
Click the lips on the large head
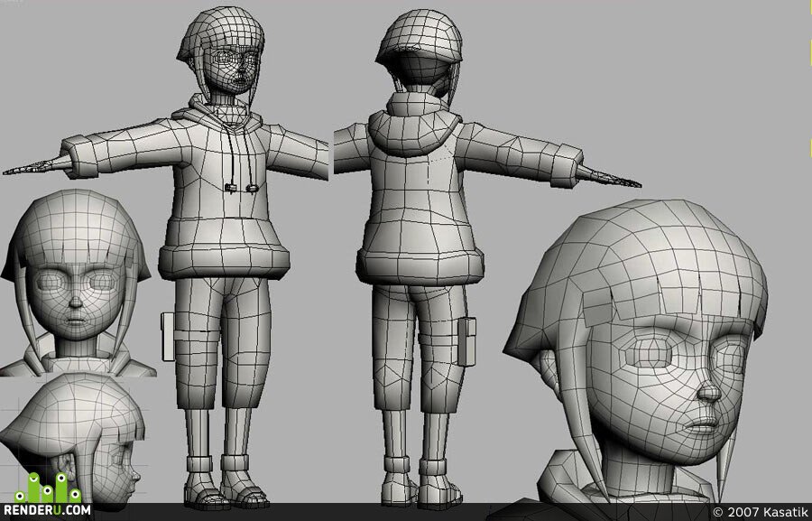point(702,427)
